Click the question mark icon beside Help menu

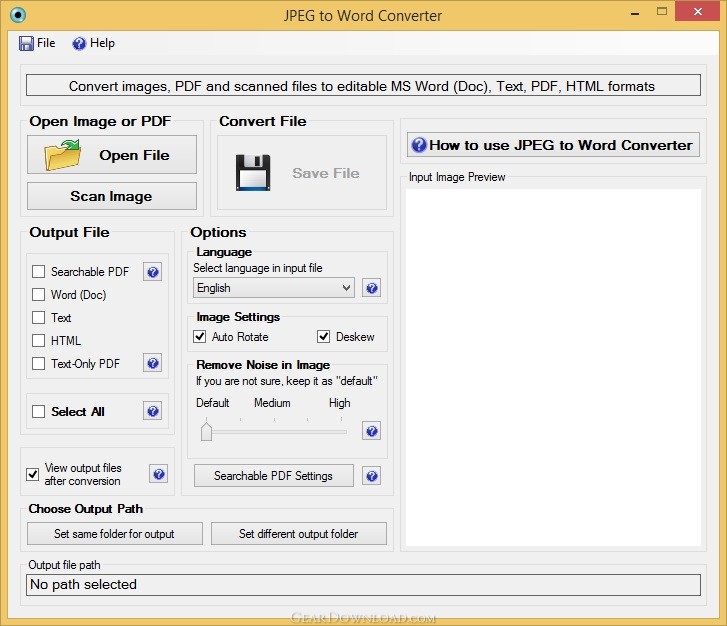79,43
